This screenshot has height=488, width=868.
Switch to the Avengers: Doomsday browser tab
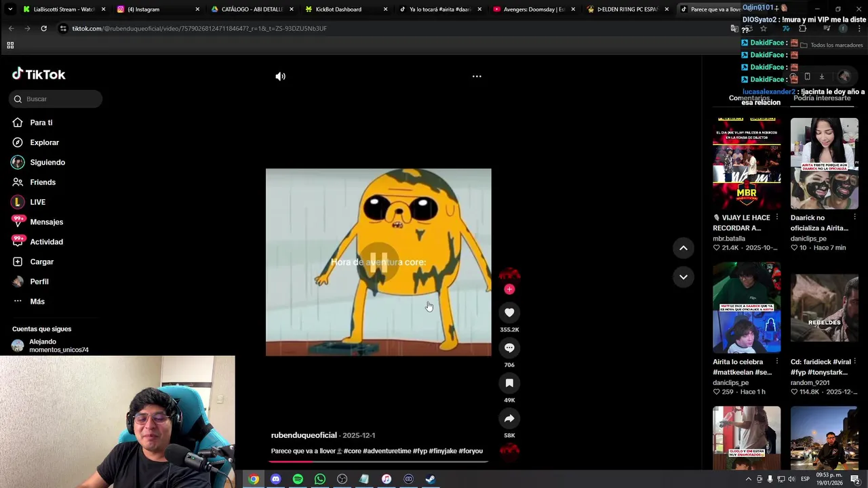point(534,9)
